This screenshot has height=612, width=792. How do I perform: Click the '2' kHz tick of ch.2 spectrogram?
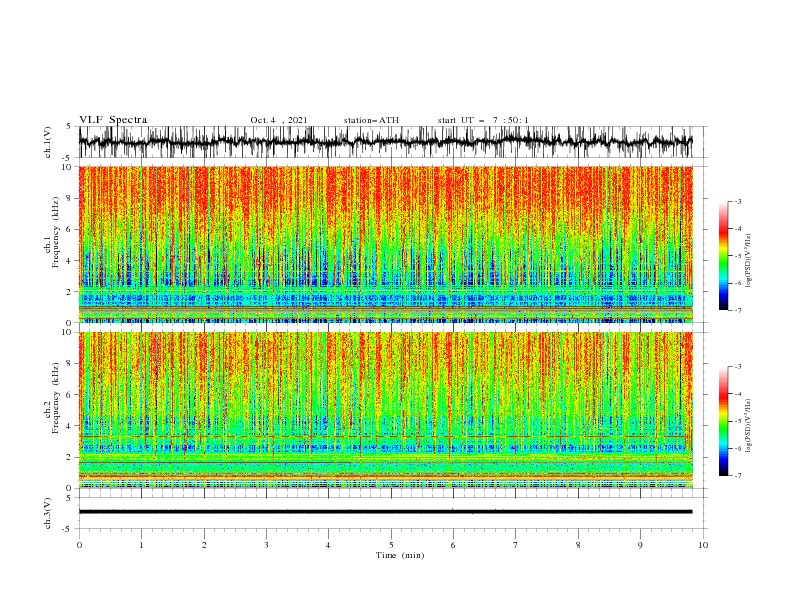point(71,457)
